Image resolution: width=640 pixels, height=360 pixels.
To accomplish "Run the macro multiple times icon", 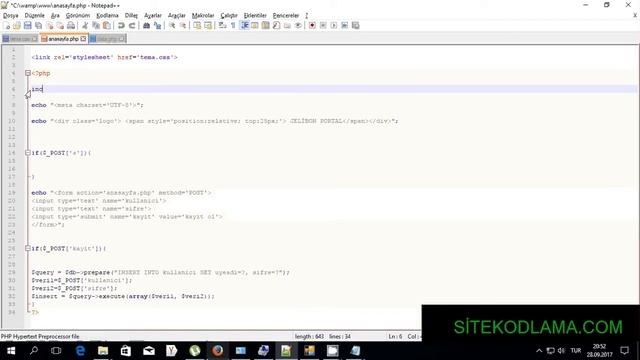I will [x=344, y=26].
